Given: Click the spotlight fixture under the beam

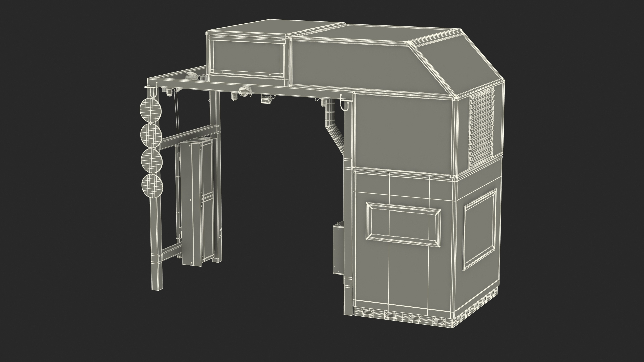Looking at the screenshot, I should coord(266,99).
